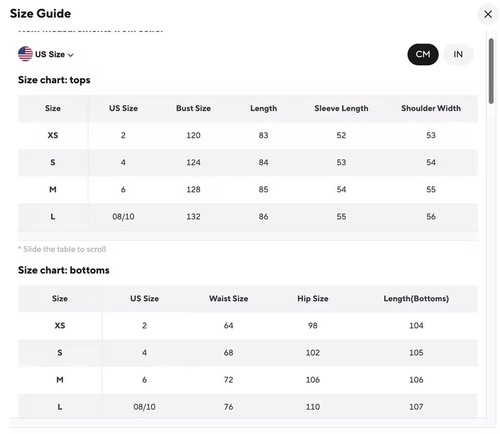
Task: Click the 08/10 US size in bottoms chart
Action: (144, 407)
